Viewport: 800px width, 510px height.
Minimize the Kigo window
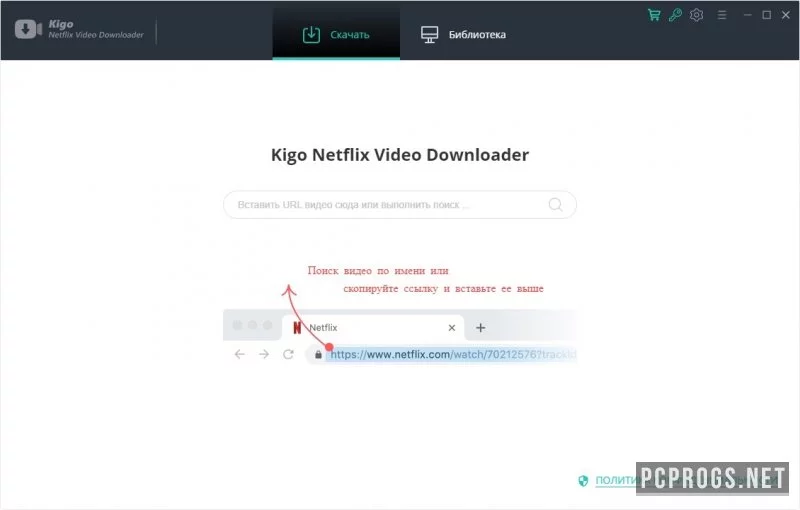point(747,15)
